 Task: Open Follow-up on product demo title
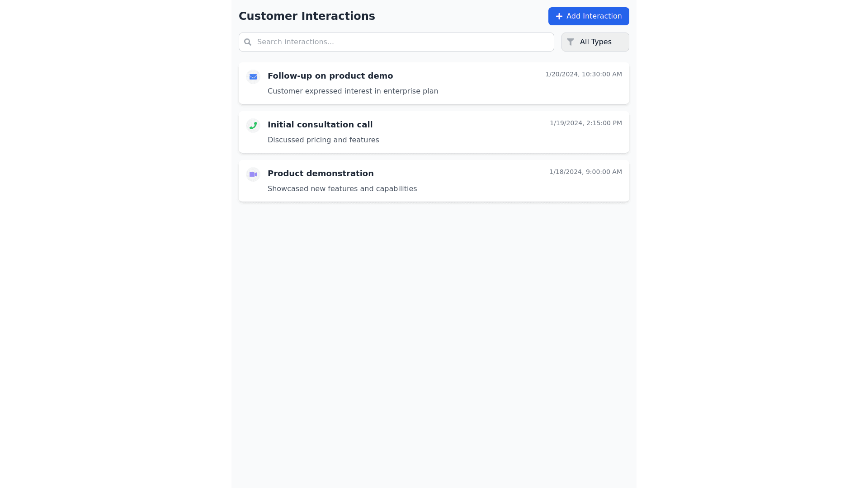click(x=330, y=76)
